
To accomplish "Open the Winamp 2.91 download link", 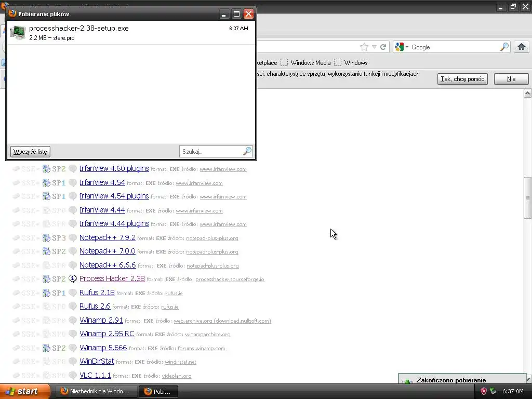I will (x=101, y=320).
